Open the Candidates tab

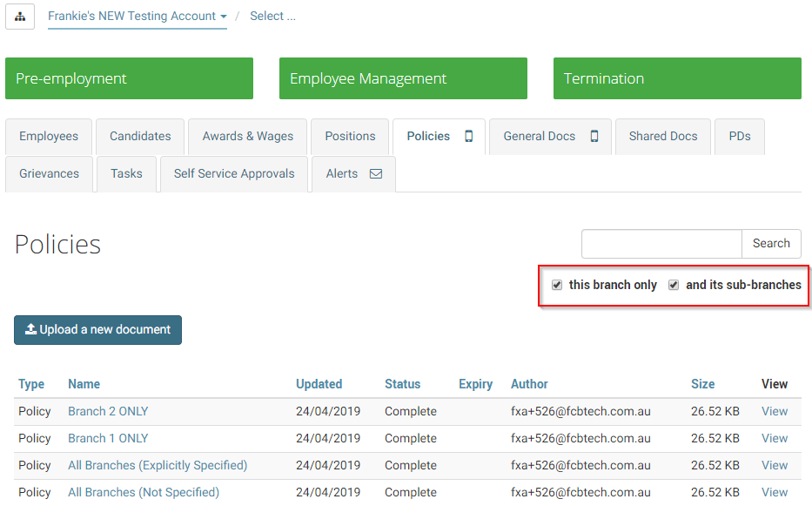(139, 136)
